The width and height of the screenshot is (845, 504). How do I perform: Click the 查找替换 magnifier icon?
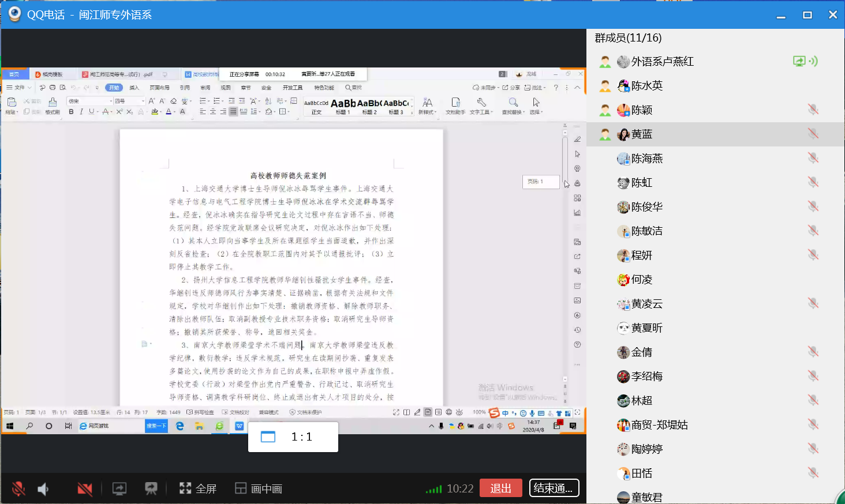coord(513,103)
